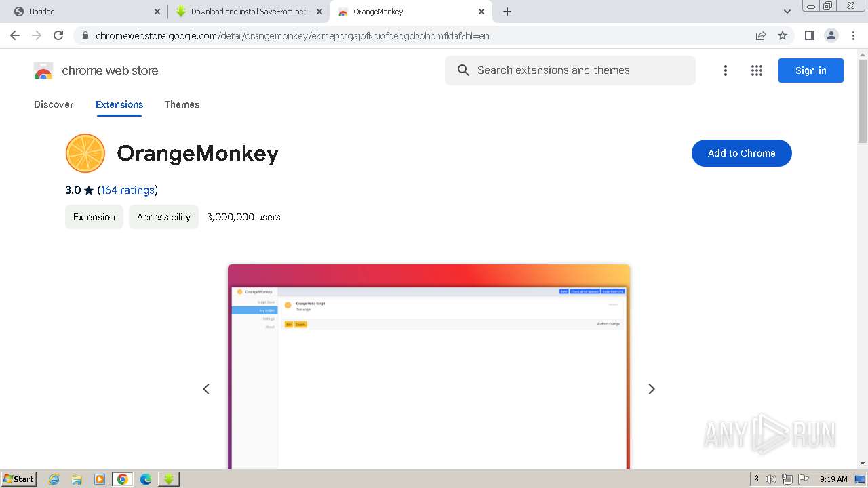Open the Discover tab
The image size is (868, 488).
[x=54, y=104]
